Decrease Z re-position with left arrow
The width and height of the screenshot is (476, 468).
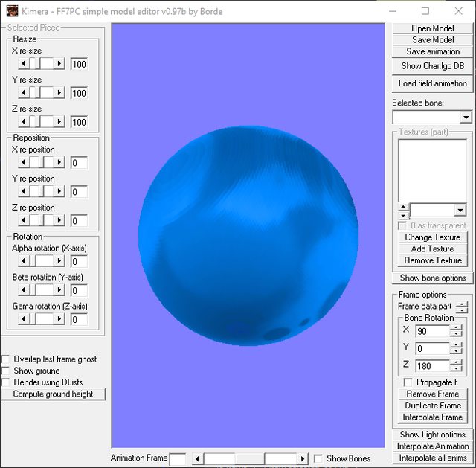pyautogui.click(x=24, y=220)
